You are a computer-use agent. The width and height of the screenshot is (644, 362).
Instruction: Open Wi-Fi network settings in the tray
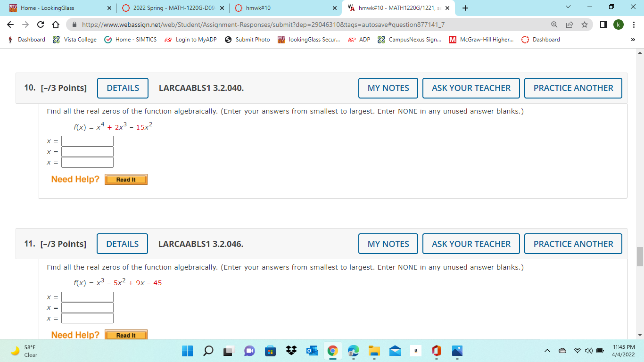(x=578, y=351)
